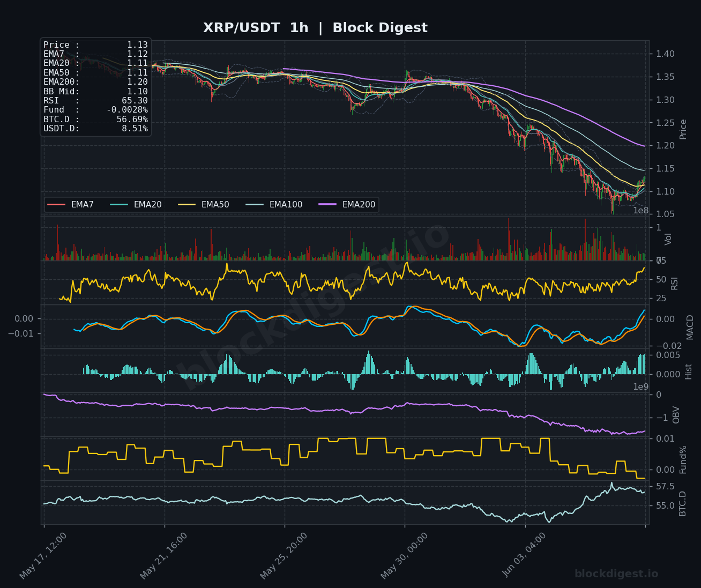701x588 pixels.
Task: Select the USDT.D 8.51% stats row
Action: coord(95,129)
